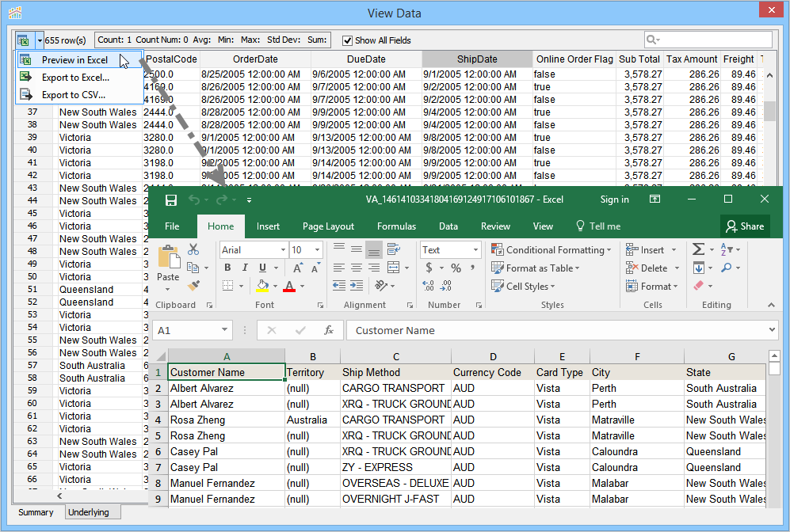This screenshot has height=532, width=790.
Task: Sort by the ShipDate column header
Action: pos(477,59)
